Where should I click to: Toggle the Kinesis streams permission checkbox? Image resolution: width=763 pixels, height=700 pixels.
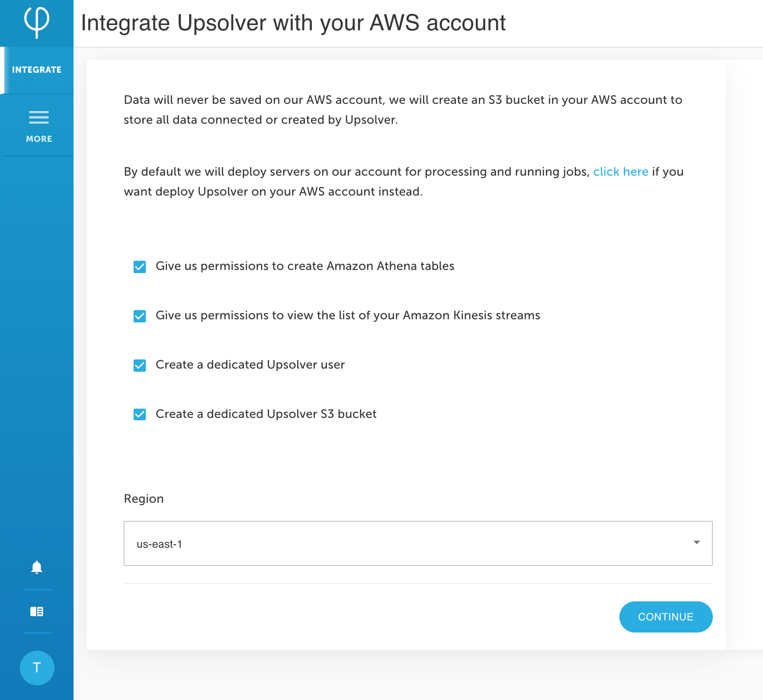140,316
